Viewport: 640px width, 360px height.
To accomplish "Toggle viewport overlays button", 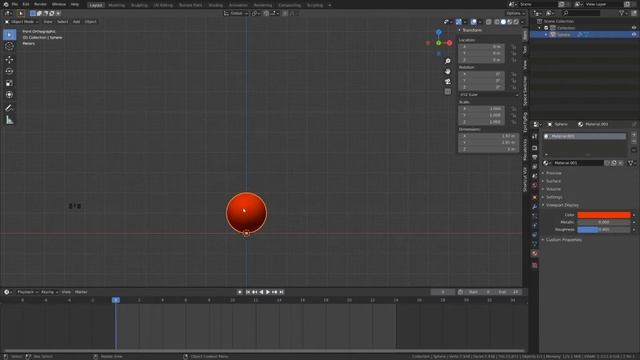I will 473,22.
